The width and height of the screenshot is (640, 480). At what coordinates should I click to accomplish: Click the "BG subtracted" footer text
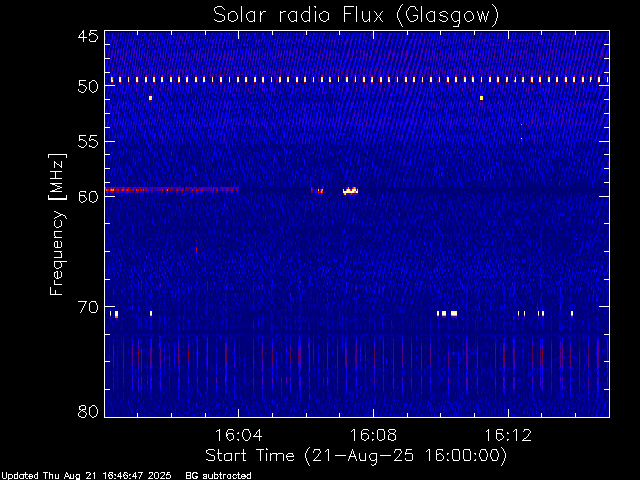point(218,476)
